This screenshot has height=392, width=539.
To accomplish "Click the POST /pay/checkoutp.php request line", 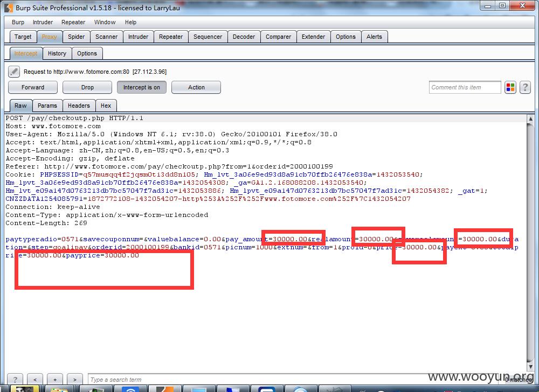I will pyautogui.click(x=74, y=118).
